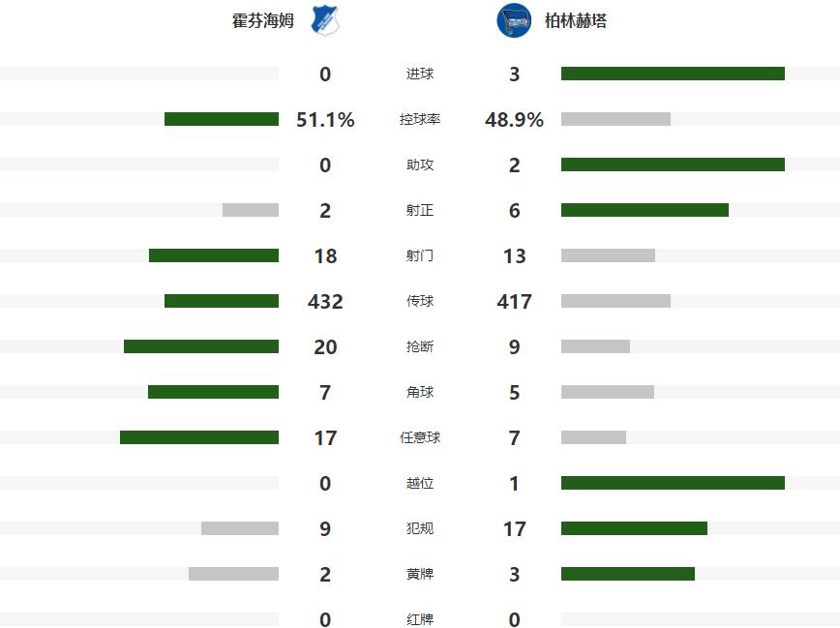Click Hertha's 48.9% possession value

click(514, 119)
